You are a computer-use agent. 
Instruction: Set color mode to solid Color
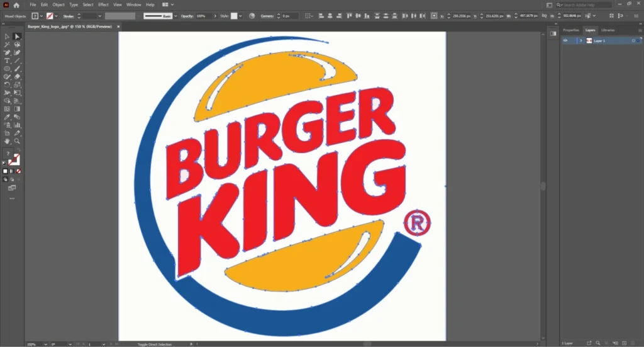(x=5, y=171)
